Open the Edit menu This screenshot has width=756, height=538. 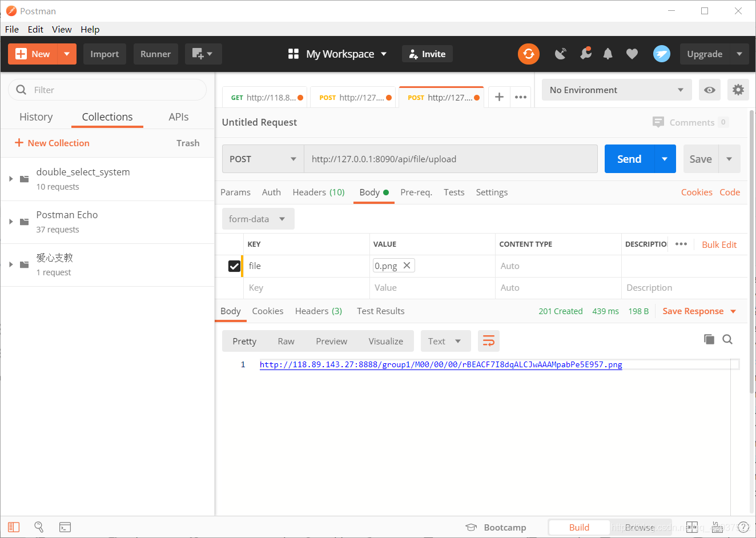(35, 29)
